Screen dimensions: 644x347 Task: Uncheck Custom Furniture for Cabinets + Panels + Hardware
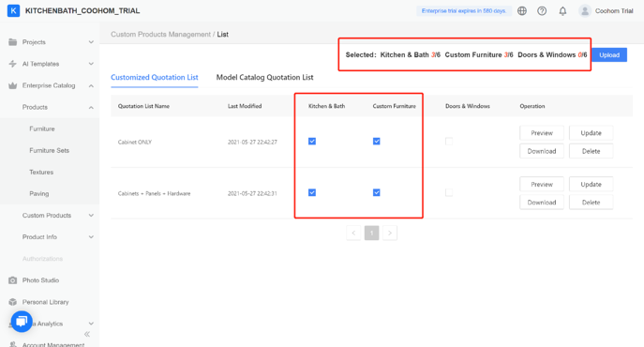coord(376,192)
